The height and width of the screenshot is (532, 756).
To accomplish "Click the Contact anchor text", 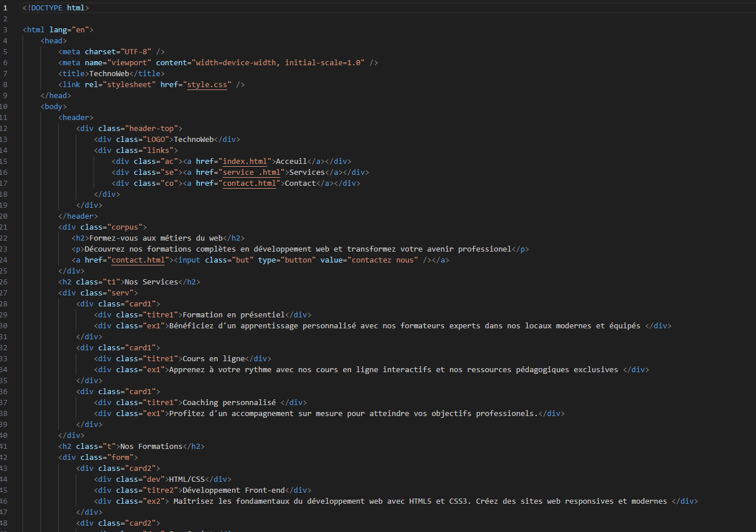I will pyautogui.click(x=300, y=183).
